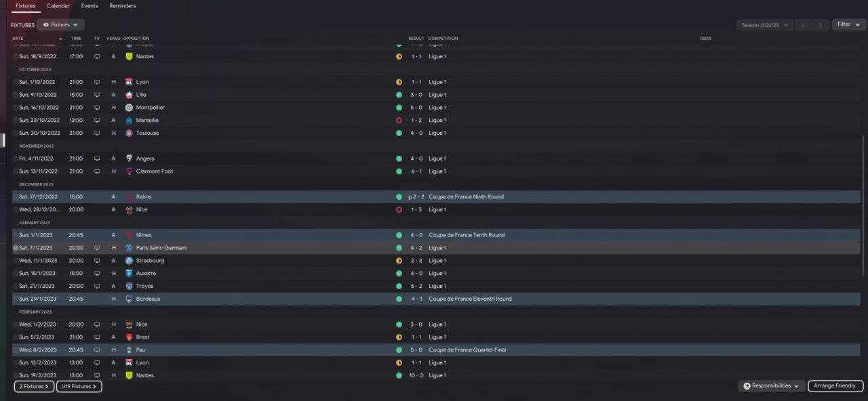Click the Lille club crest icon

[x=129, y=95]
